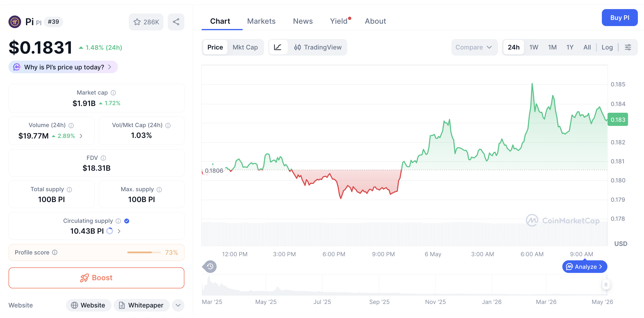This screenshot has height=318, width=644.
Task: Click the Pi coin logo icon
Action: coord(15,22)
